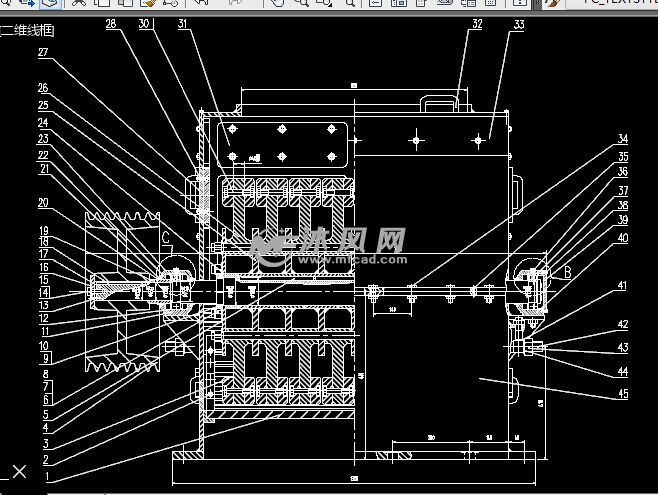This screenshot has height=495, width=658.
Task: Click part number 30
Action: click(144, 23)
